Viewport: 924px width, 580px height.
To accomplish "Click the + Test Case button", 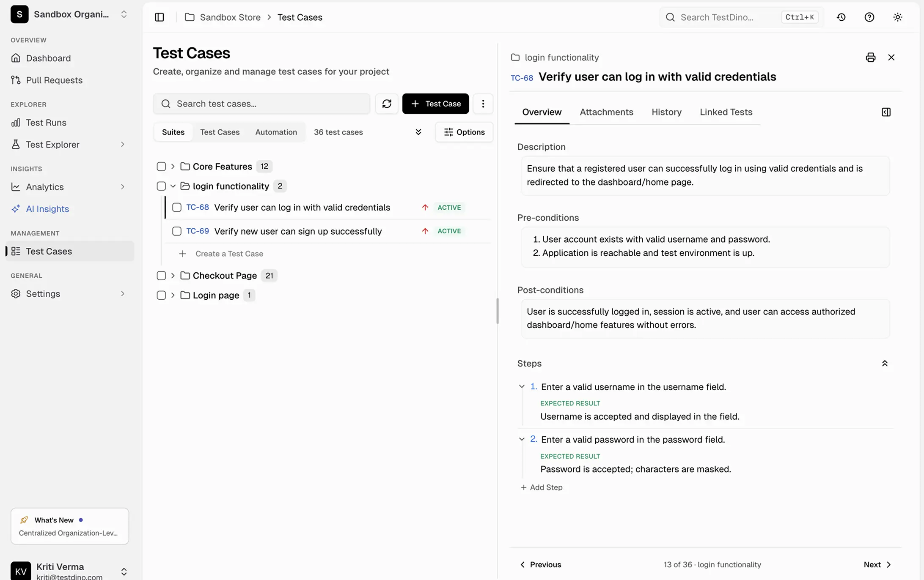I will click(435, 104).
